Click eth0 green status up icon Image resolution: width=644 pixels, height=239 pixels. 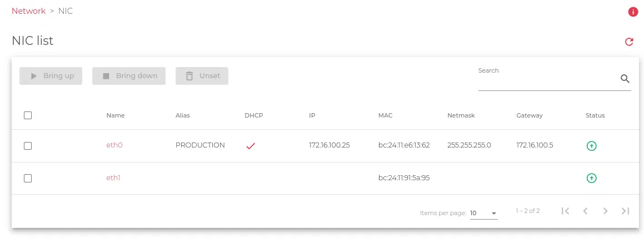coord(592,146)
